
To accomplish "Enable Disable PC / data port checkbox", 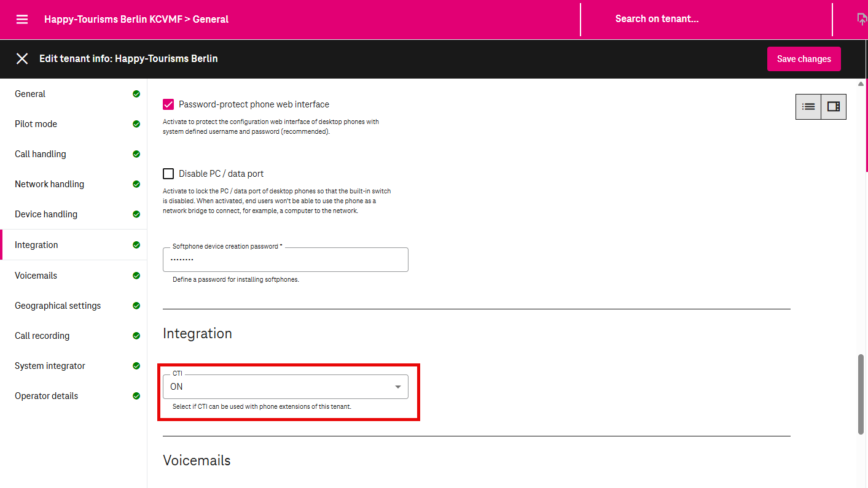I will click(168, 174).
